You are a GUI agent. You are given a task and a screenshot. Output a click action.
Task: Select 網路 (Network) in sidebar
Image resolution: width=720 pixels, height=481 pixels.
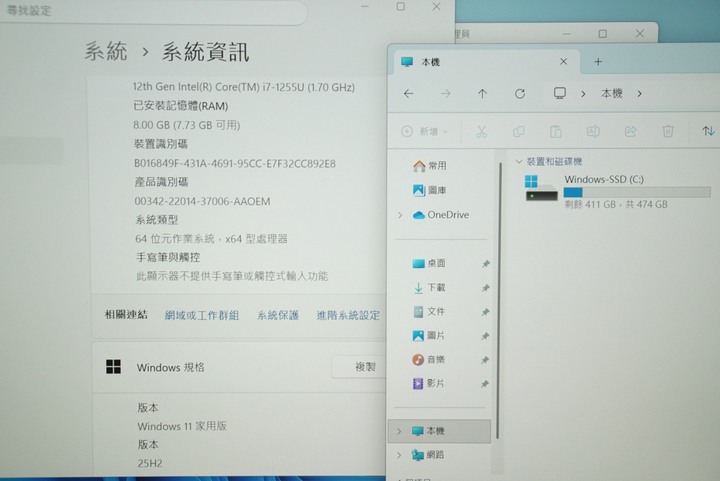428,455
